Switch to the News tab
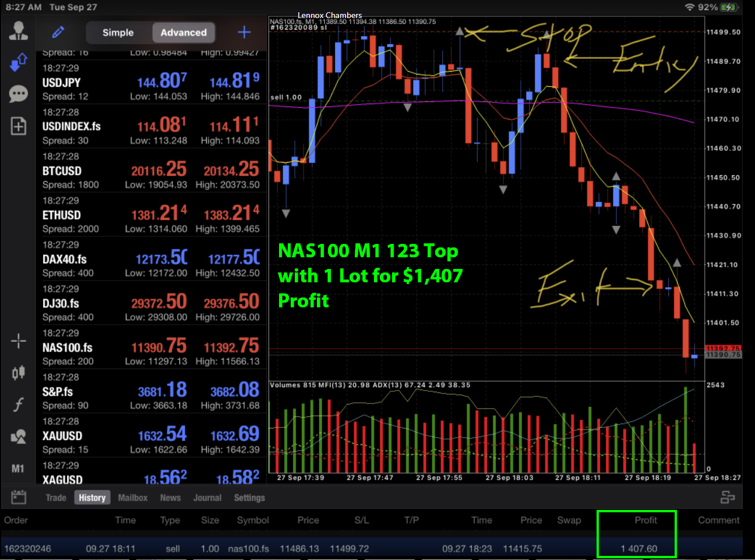This screenshot has width=755, height=560. point(170,498)
